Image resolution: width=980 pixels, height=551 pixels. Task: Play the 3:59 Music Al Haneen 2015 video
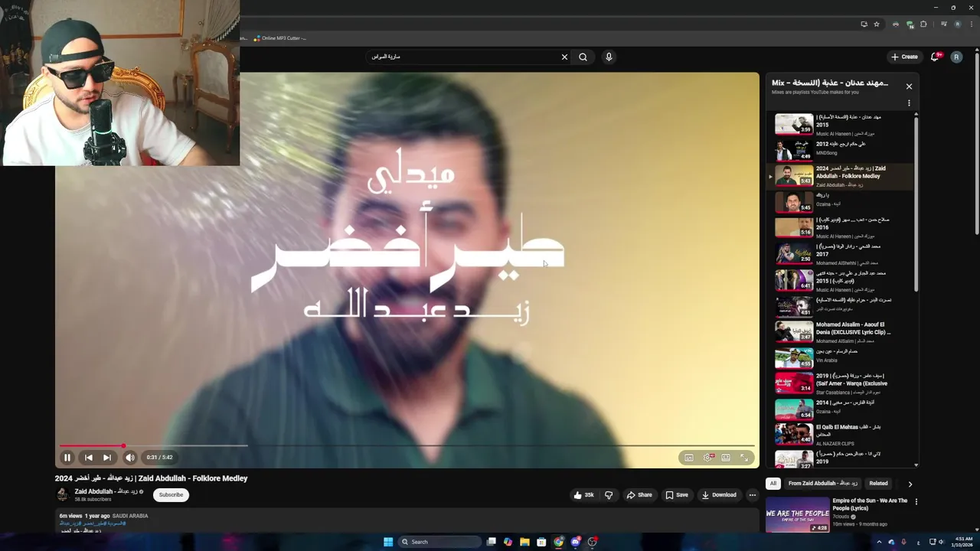tap(841, 124)
